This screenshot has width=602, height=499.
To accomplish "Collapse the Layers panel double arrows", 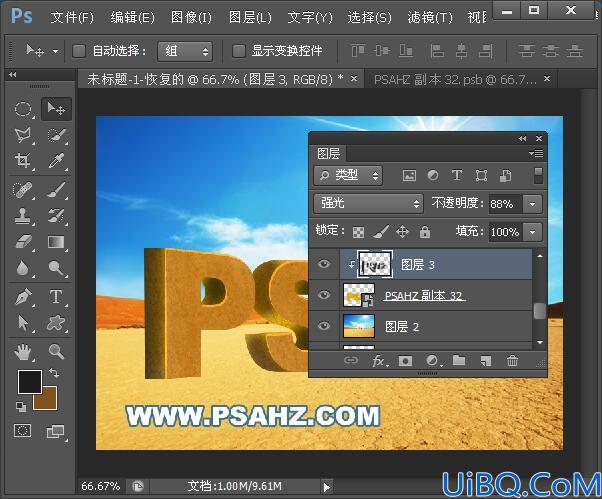I will [523, 139].
